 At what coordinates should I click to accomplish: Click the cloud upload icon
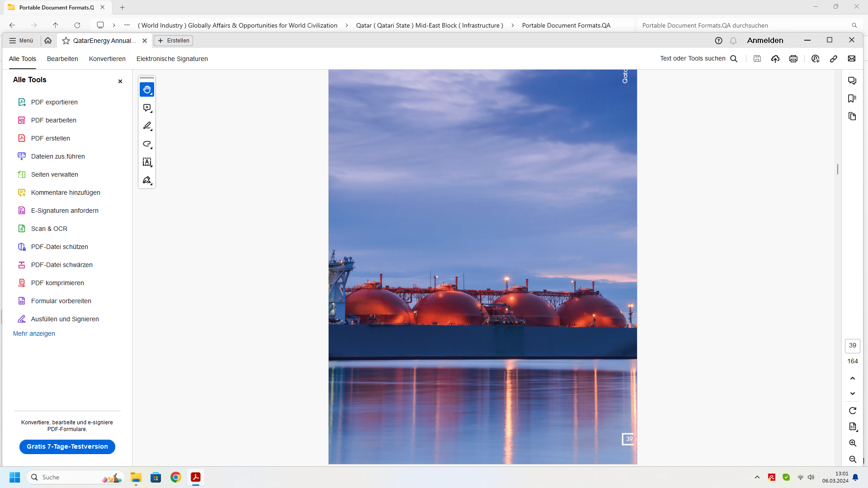coord(775,59)
